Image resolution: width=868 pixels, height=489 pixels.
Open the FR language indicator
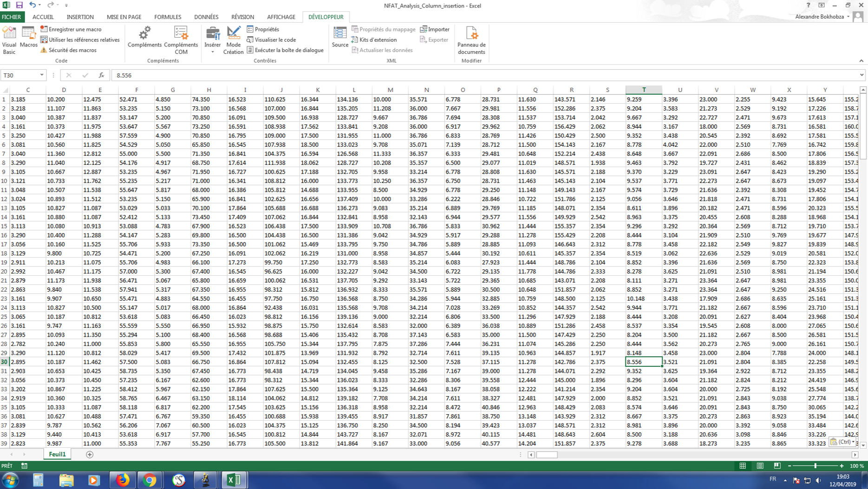coord(773,480)
